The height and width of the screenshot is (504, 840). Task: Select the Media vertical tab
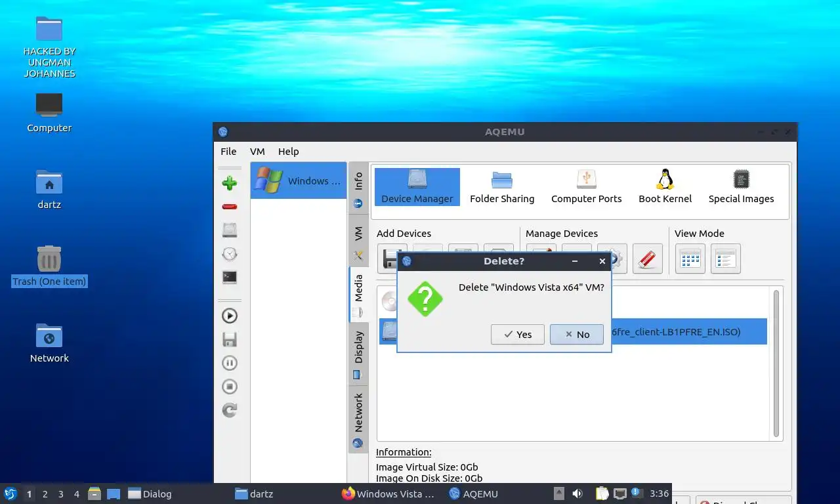tap(358, 295)
